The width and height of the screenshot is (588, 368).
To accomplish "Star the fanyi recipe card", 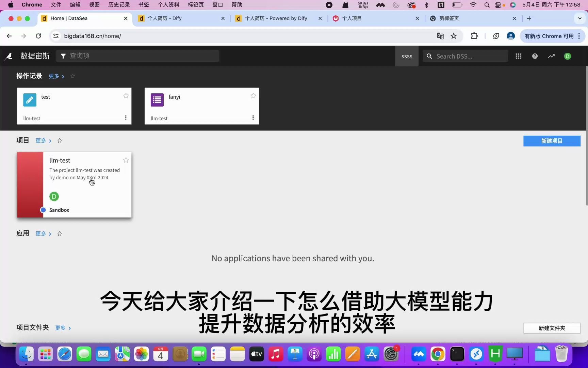I will pyautogui.click(x=253, y=96).
